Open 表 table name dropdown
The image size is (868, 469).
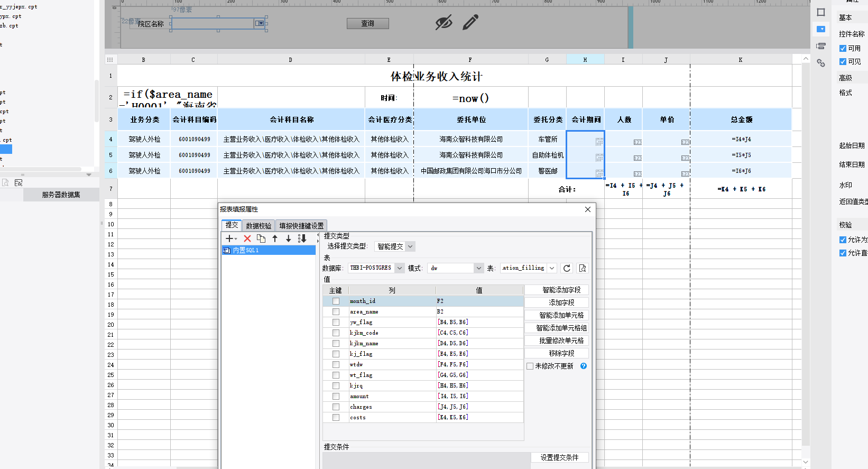(552, 268)
